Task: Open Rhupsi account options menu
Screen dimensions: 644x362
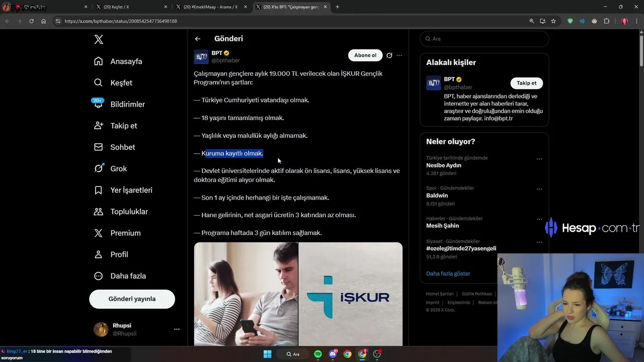Action: point(177,329)
